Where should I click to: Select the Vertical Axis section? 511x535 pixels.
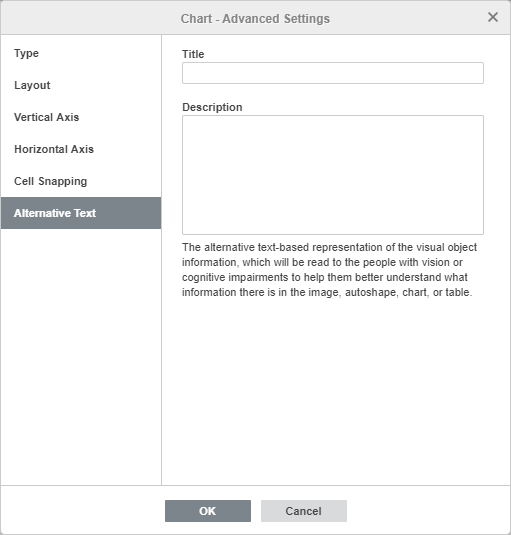(x=81, y=117)
